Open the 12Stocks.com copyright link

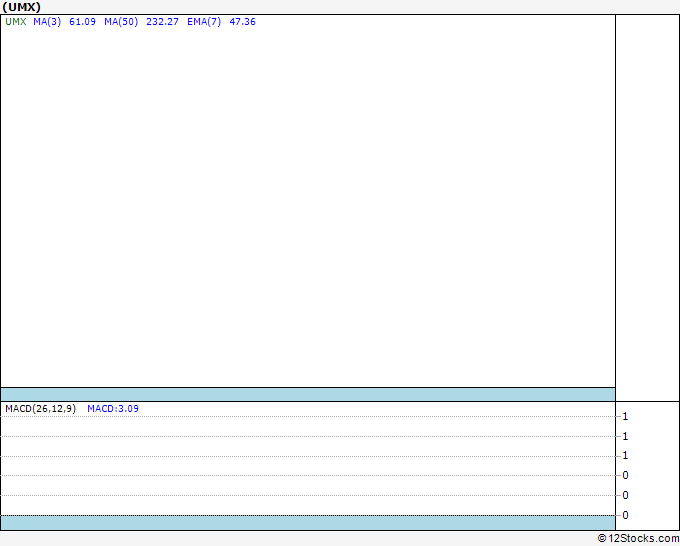638,538
